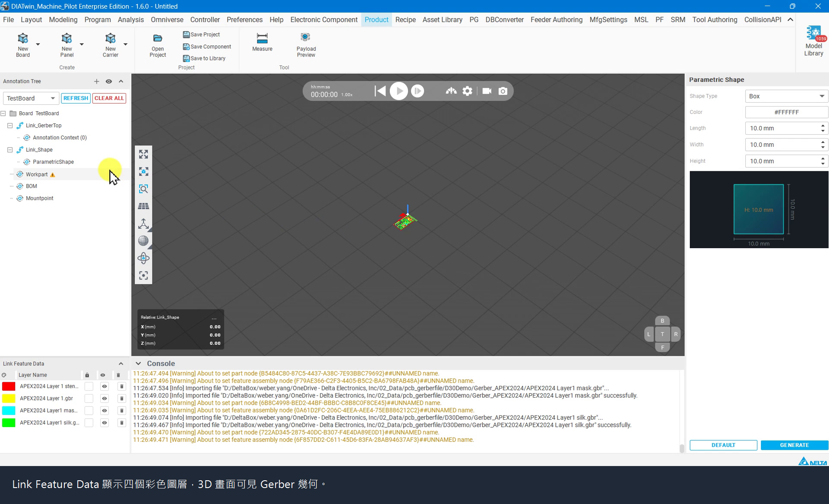
Task: Click the video record camera icon
Action: click(x=487, y=91)
